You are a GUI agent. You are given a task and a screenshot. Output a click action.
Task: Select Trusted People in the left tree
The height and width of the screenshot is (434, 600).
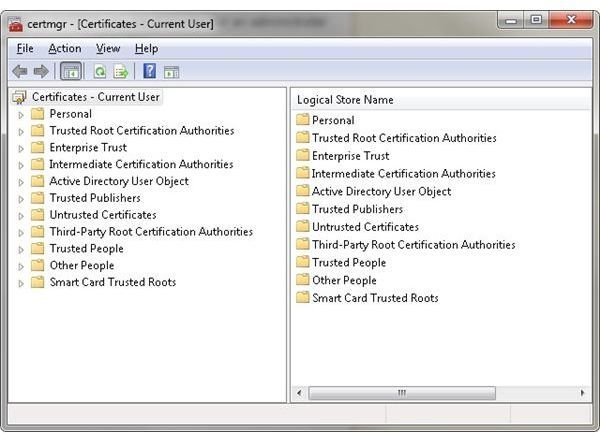point(86,249)
